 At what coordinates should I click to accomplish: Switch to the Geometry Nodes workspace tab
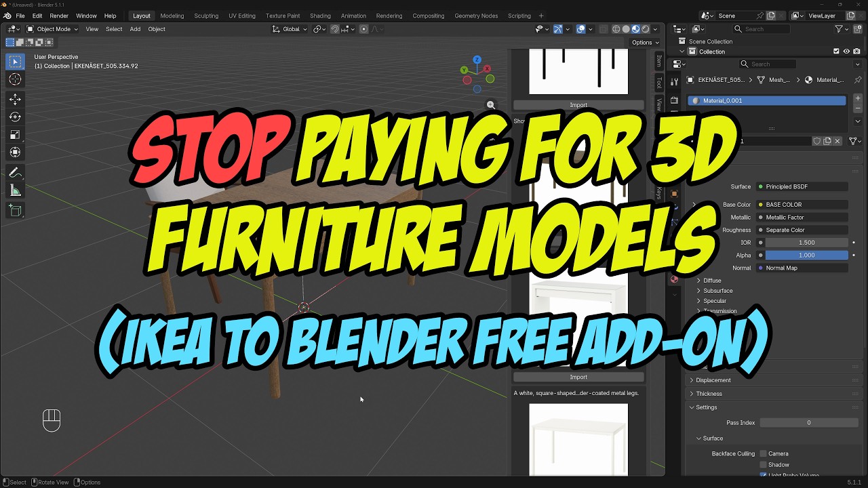point(476,16)
